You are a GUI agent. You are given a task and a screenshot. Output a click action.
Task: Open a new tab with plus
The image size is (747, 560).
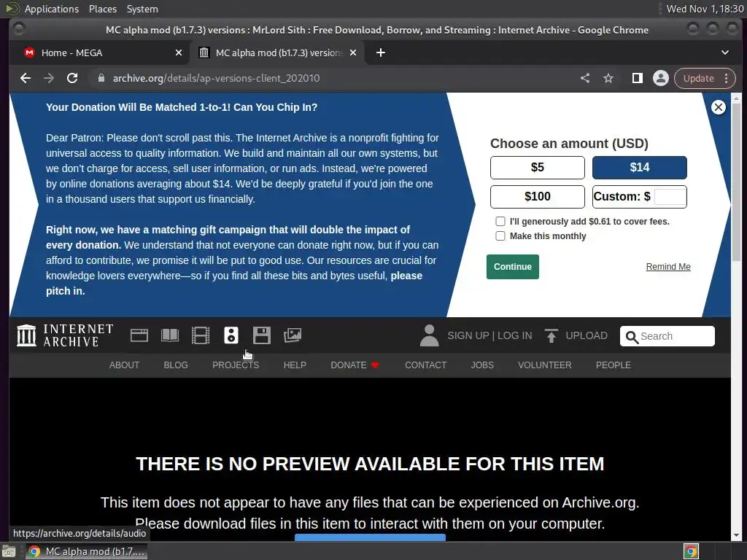point(381,52)
